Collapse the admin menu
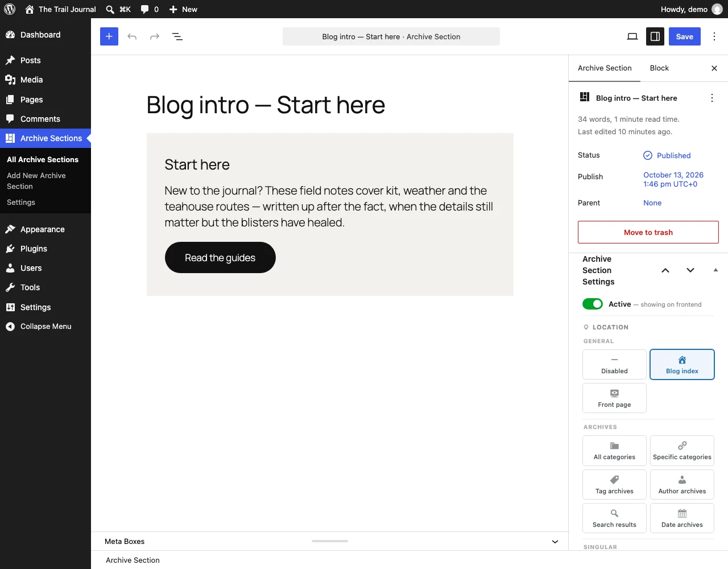This screenshot has height=569, width=728. 45,327
